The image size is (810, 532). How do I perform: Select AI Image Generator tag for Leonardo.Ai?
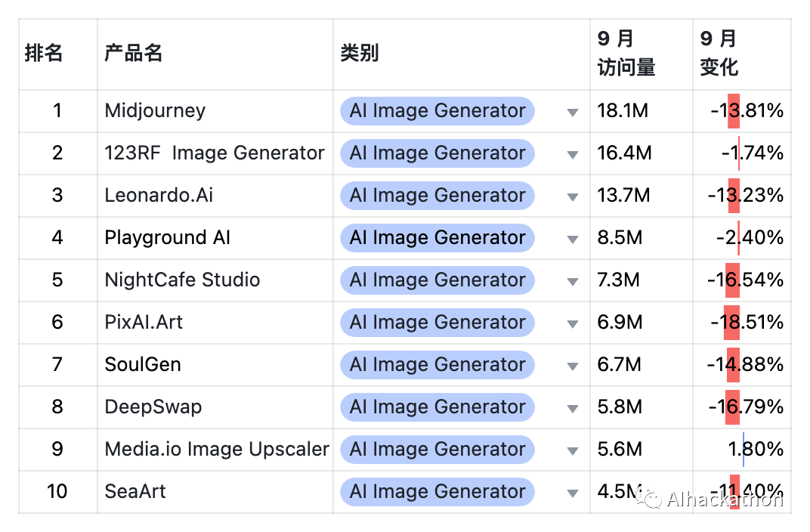tap(437, 196)
